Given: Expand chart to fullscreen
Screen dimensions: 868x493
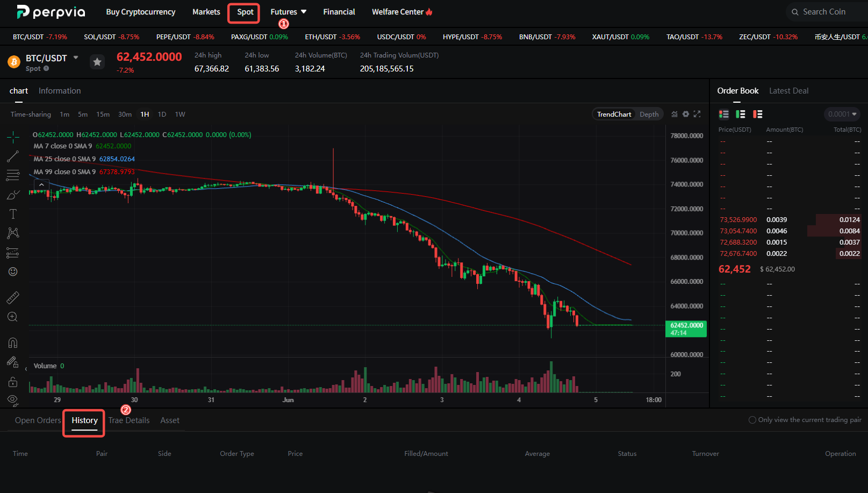Looking at the screenshot, I should [697, 114].
